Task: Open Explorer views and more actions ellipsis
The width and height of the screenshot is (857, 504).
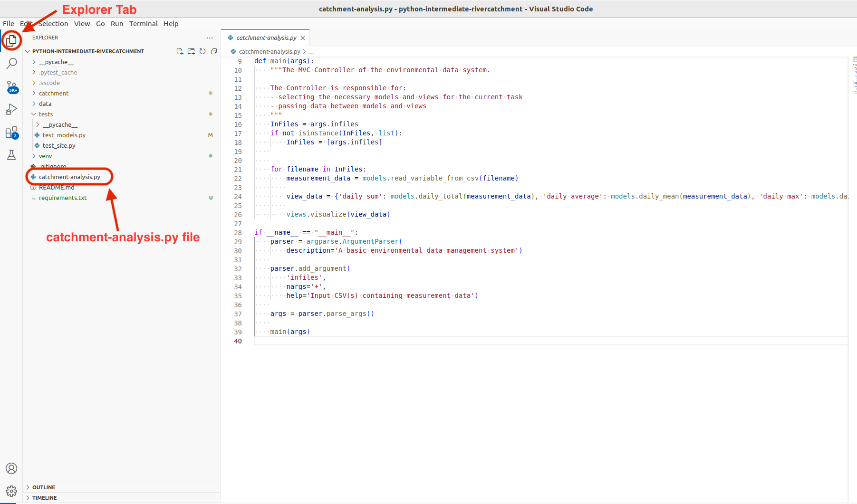Action: point(210,38)
